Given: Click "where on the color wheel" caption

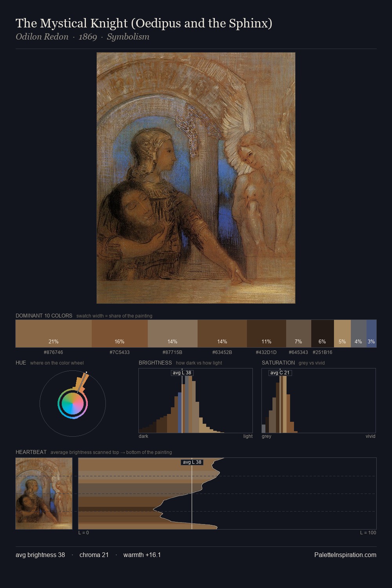Looking at the screenshot, I should tap(57, 363).
